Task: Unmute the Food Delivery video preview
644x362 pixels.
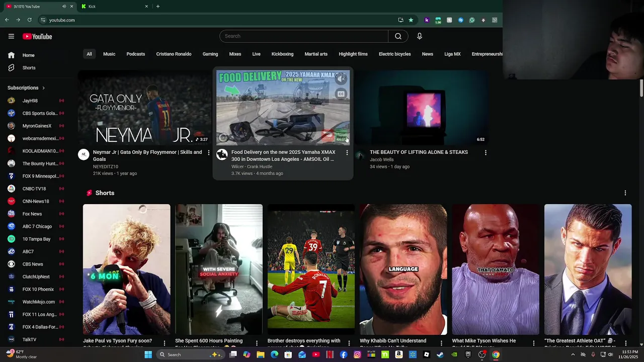Action: coord(341,78)
